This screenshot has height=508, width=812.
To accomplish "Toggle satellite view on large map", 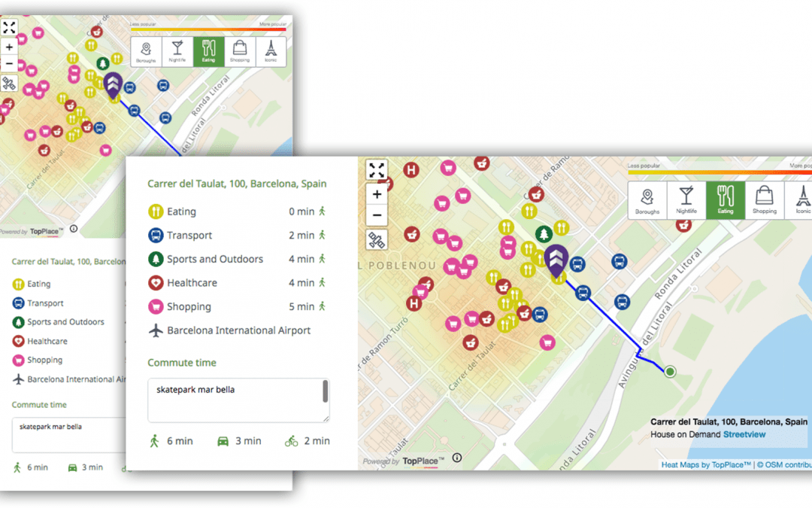I will [377, 240].
